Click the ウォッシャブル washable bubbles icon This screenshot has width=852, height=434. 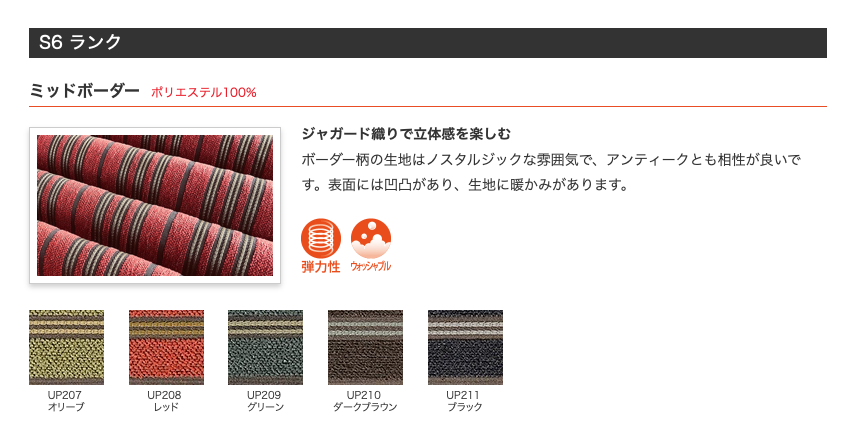tap(371, 238)
